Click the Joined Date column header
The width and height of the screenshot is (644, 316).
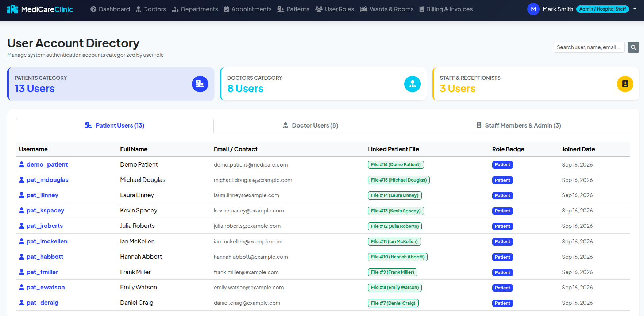tap(578, 149)
